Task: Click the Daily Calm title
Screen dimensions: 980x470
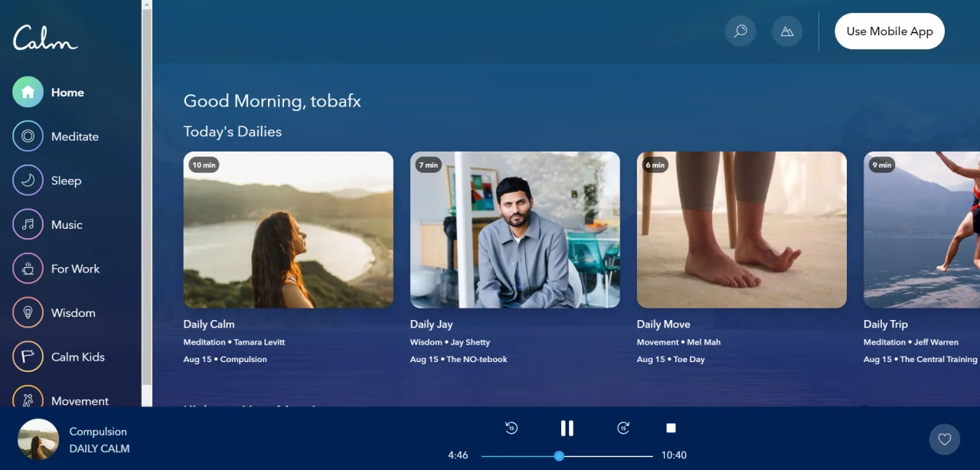Action: (x=209, y=324)
